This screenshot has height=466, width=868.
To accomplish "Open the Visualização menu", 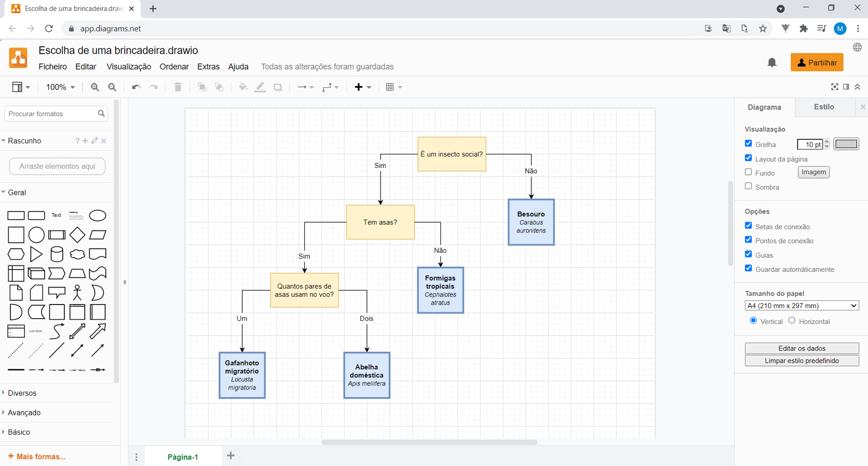I will (x=129, y=67).
